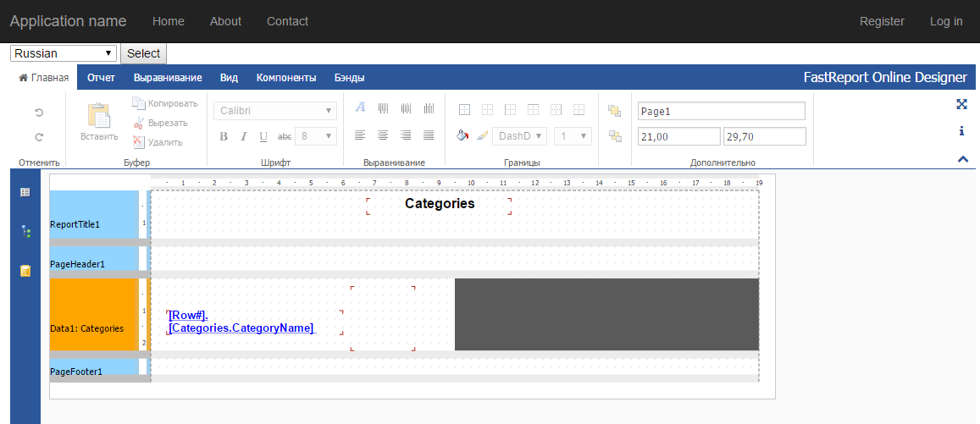The height and width of the screenshot is (424, 980).
Task: Click the fill color paint bucket icon
Action: click(x=462, y=135)
